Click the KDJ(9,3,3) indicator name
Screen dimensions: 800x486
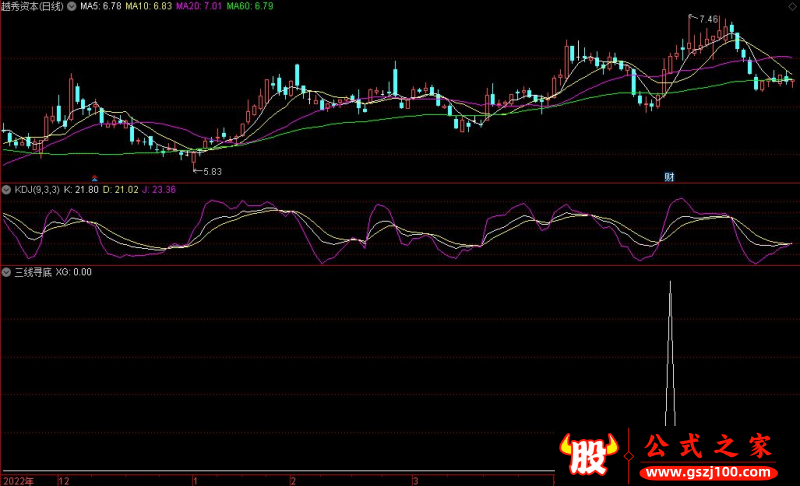point(36,189)
